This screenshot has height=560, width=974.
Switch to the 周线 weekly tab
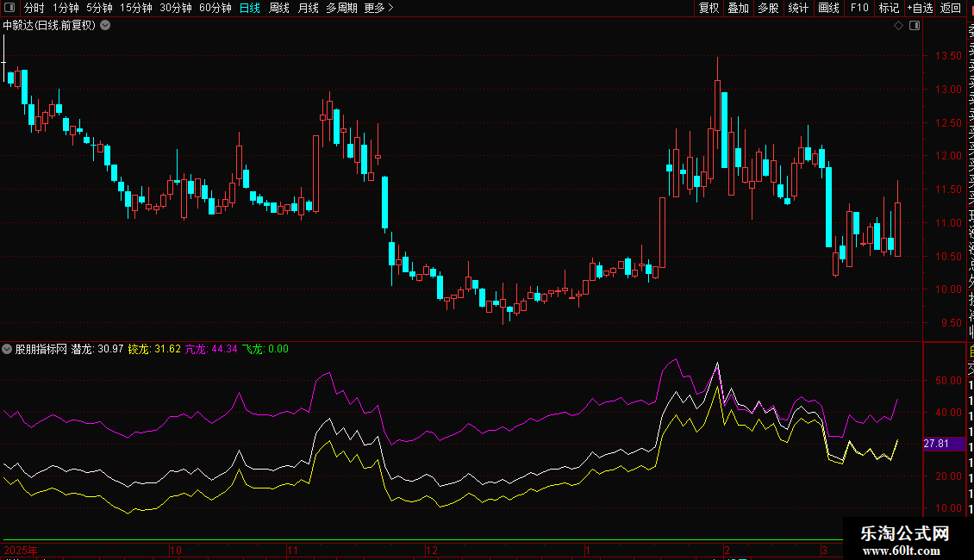tap(279, 8)
